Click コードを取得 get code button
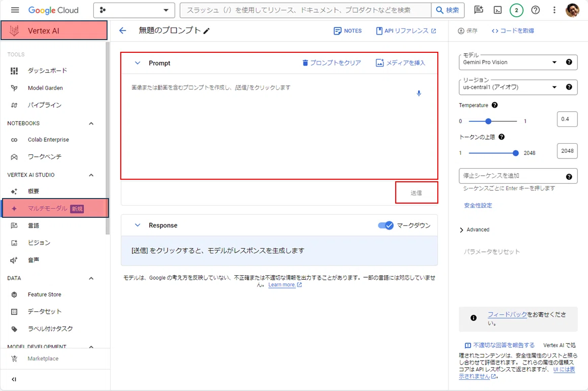588x391 pixels. point(512,31)
